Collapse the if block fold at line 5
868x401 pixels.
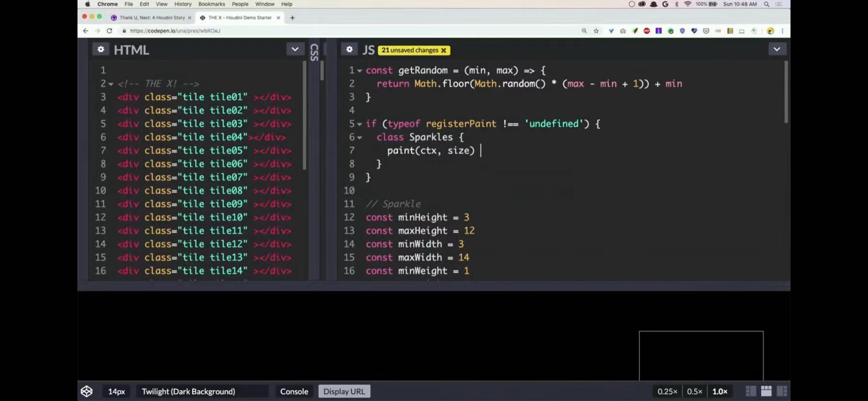[x=359, y=124]
